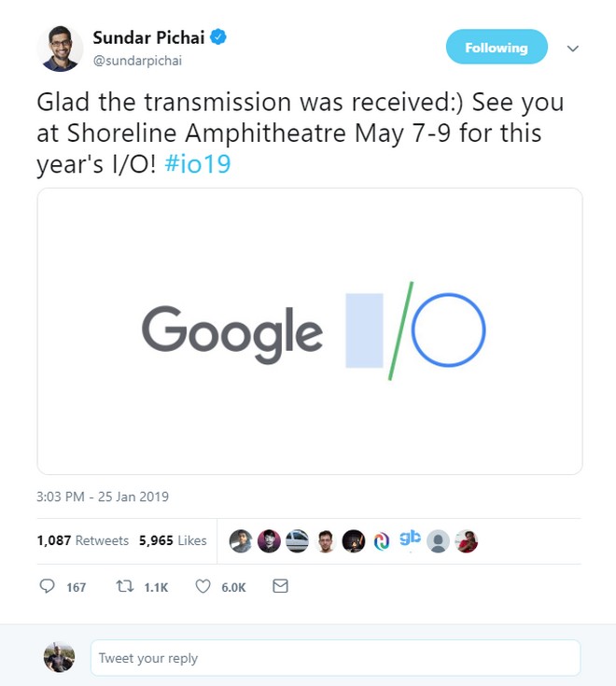Image resolution: width=616 pixels, height=686 pixels.
Task: Click the reply speech bubble icon
Action: click(x=48, y=586)
